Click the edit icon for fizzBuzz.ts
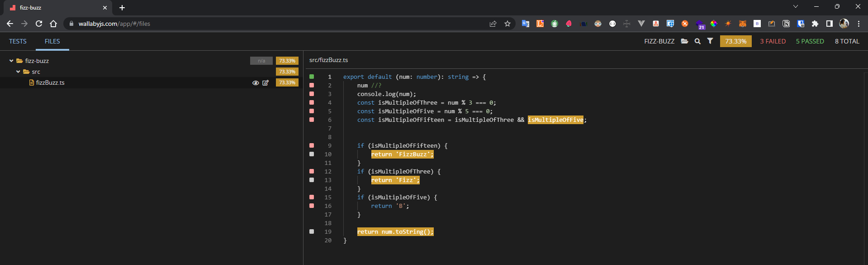 (266, 83)
